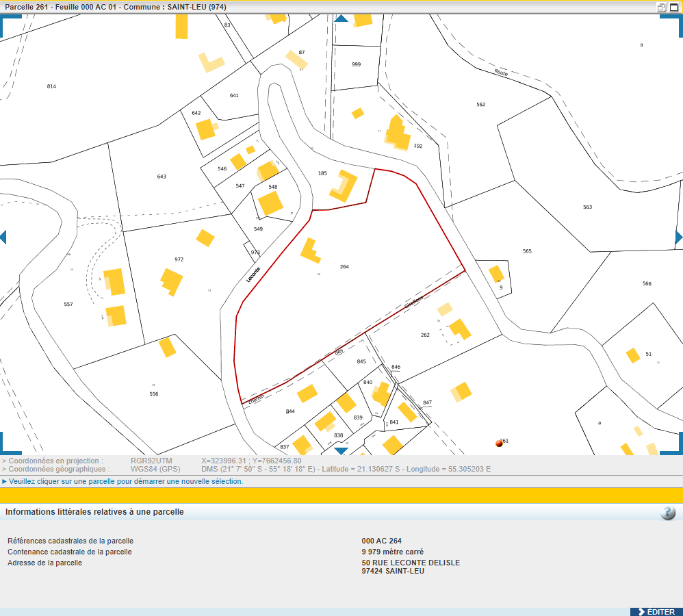Maximize the map panel
This screenshot has width=683, height=616.
coord(673,8)
